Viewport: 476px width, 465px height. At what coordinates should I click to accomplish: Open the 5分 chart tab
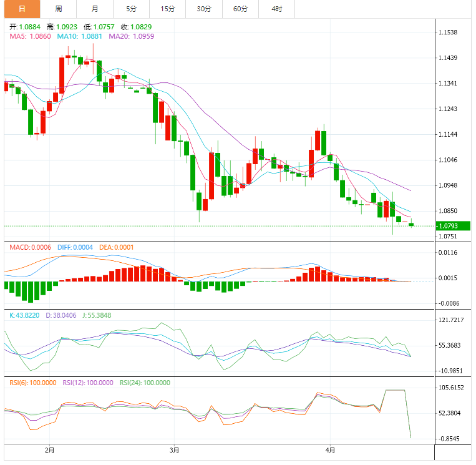coord(132,9)
